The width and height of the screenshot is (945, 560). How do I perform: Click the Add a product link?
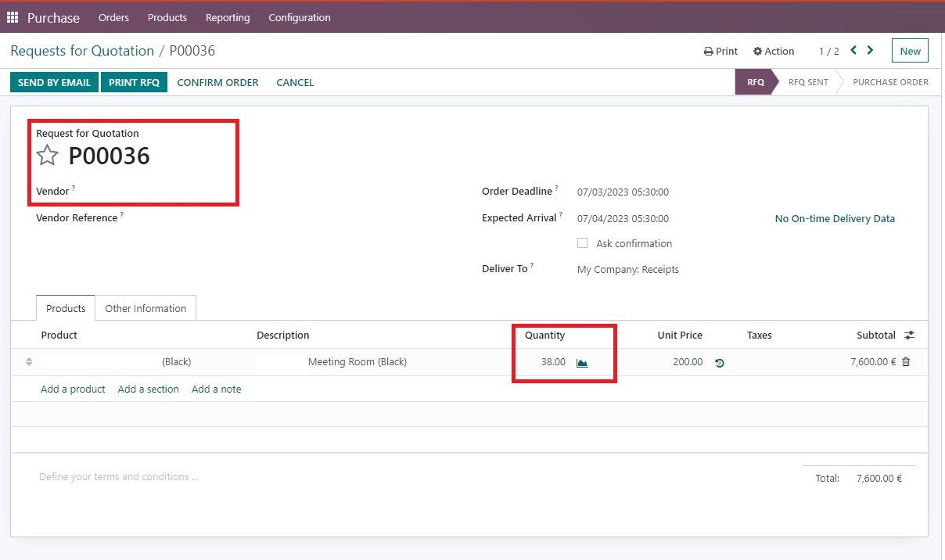[73, 389]
